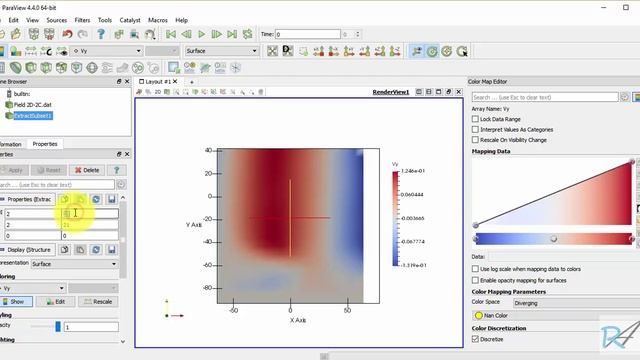The image size is (640, 360).
Task: Enable opacity mapping for surfaces
Action: (x=475, y=280)
